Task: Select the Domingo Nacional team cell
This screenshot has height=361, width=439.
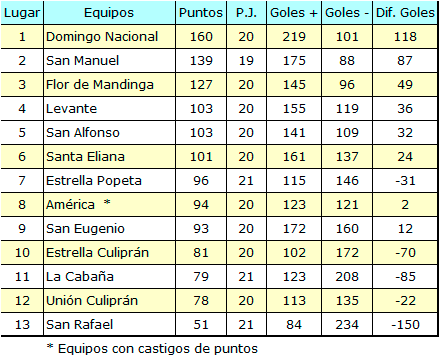Action: pyautogui.click(x=109, y=37)
